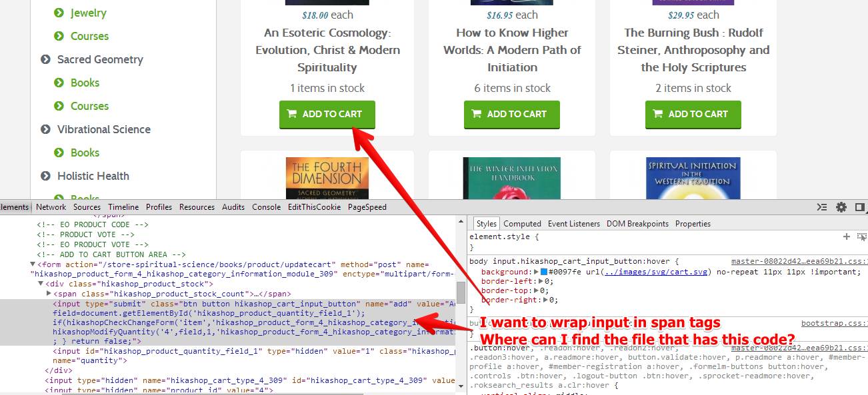The width and height of the screenshot is (868, 395).
Task: Open the Holistic Health category link
Action: pyautogui.click(x=93, y=176)
